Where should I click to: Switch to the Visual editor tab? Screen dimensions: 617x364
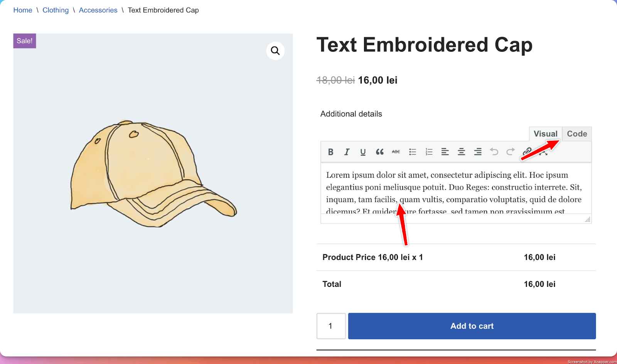545,134
